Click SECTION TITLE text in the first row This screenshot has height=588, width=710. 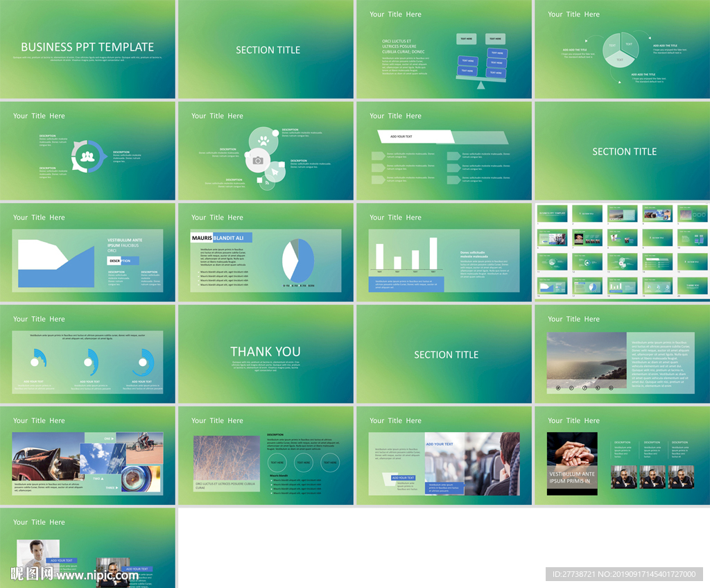(268, 51)
